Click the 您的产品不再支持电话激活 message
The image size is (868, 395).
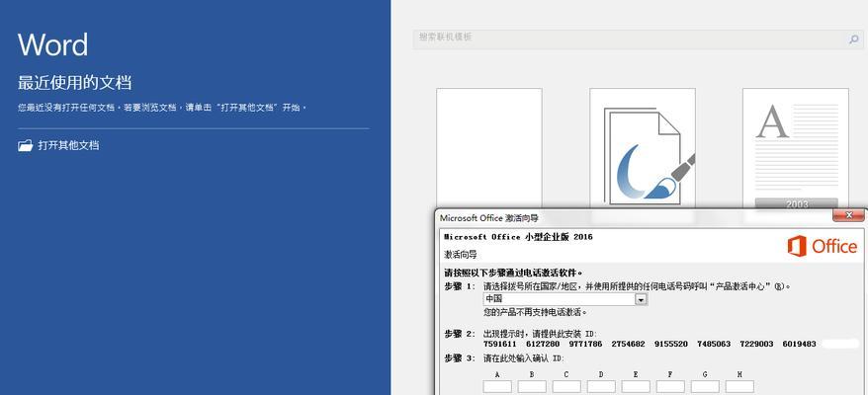(535, 313)
